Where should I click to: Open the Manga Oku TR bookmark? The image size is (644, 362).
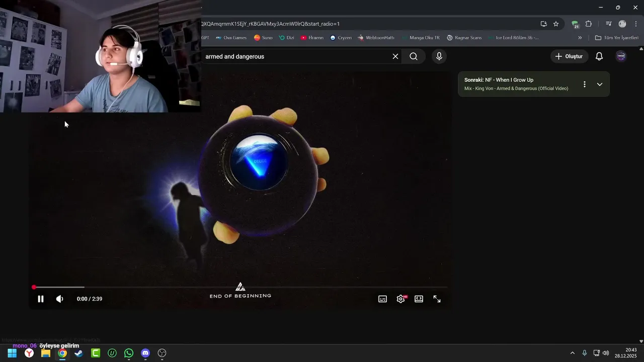[421, 38]
